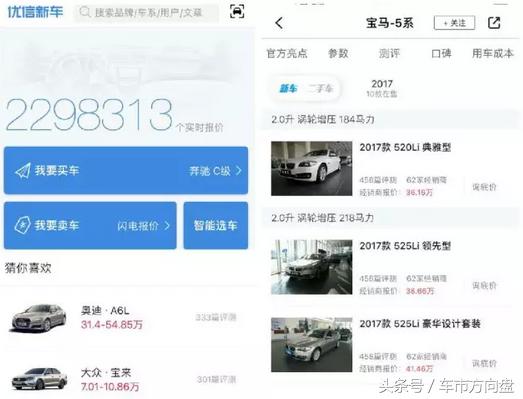Switch to the 测评 tab
The width and height of the screenshot is (523, 399).
(389, 53)
